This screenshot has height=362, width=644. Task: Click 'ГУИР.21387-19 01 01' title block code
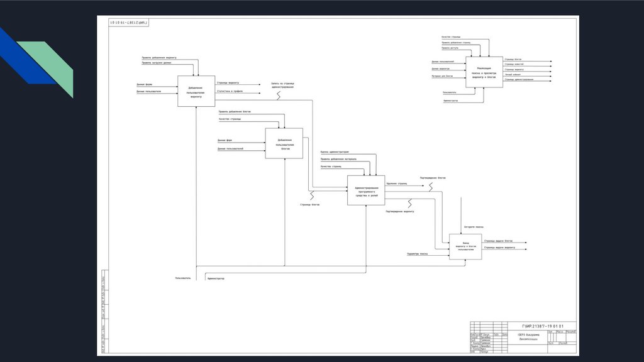click(543, 326)
